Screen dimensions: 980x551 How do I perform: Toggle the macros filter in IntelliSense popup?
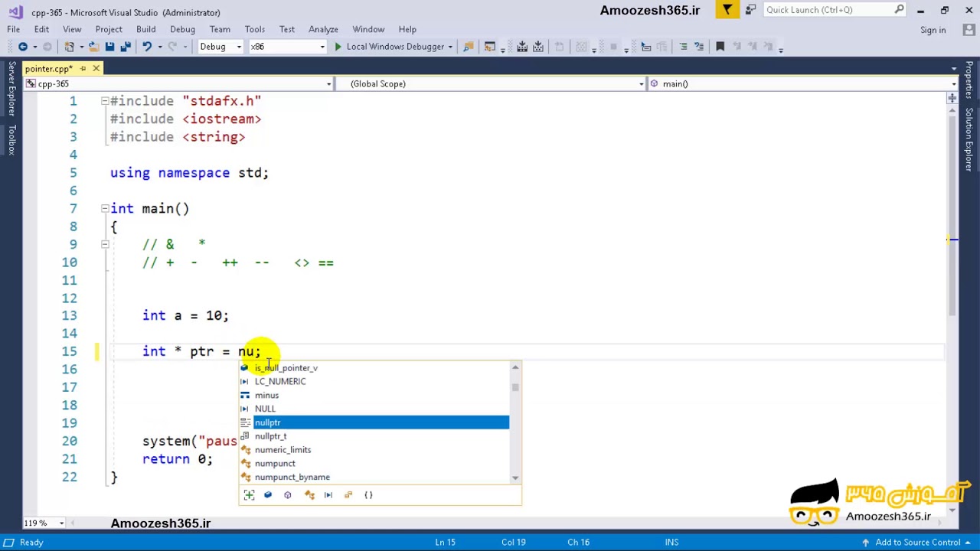(x=328, y=495)
